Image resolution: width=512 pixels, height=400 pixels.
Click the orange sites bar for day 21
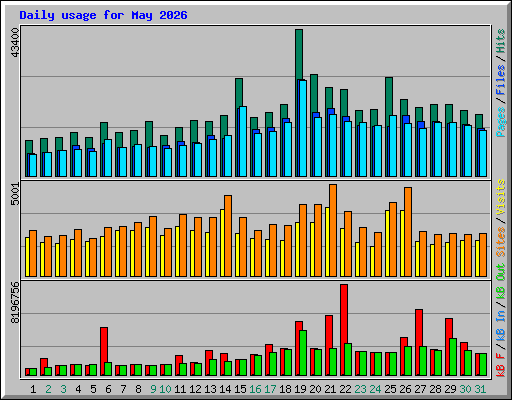(333, 230)
